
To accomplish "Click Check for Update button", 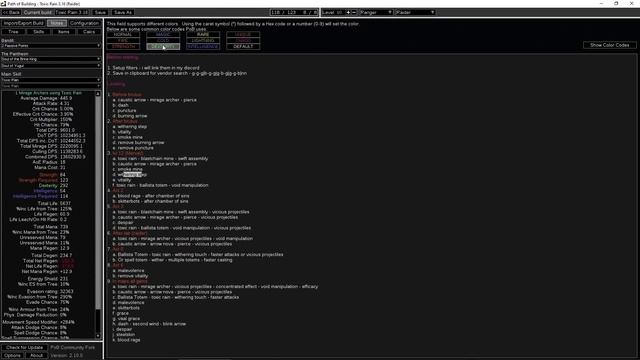I will (x=24, y=347).
